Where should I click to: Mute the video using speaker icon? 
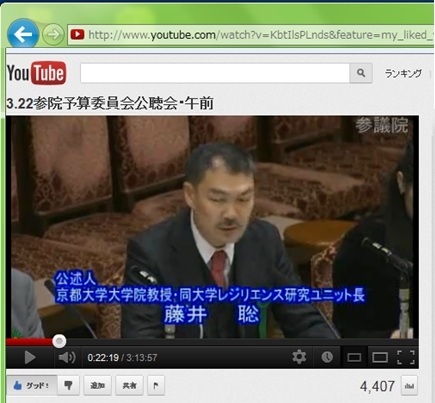[x=67, y=358]
